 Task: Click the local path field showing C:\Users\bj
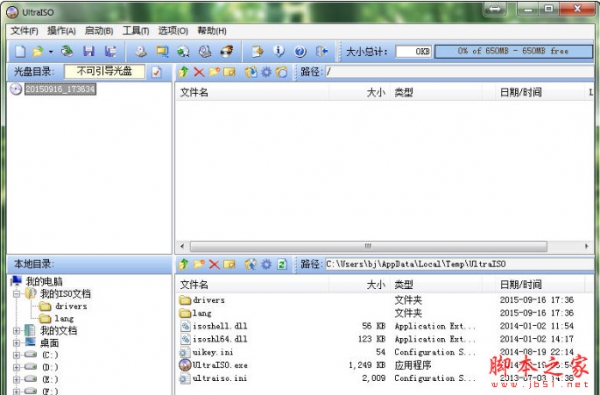(460, 264)
